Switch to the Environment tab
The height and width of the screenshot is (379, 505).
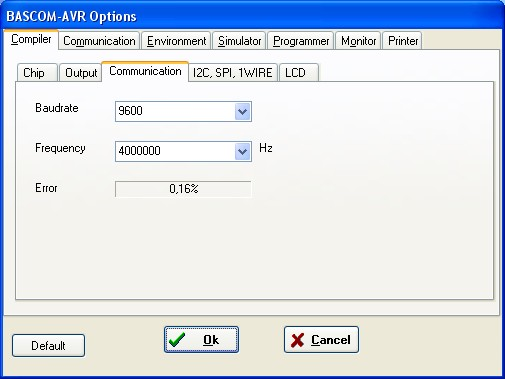coord(176,41)
